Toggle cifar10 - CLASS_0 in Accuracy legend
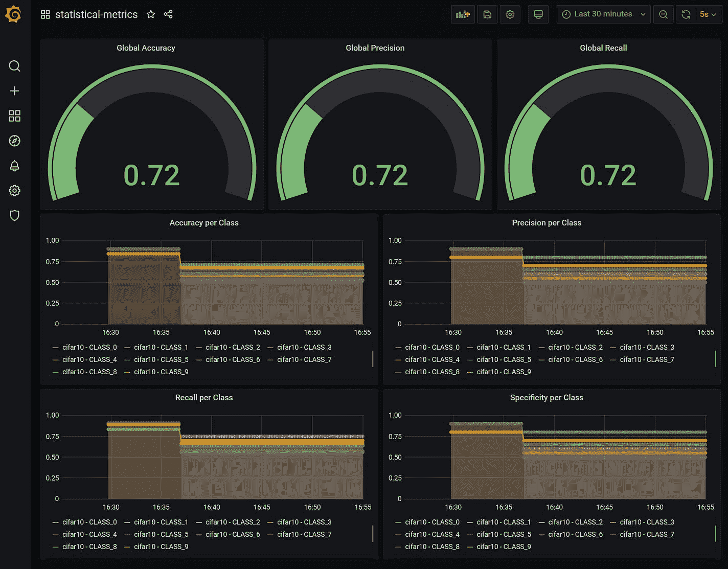Viewport: 728px width, 569px height. (89, 347)
